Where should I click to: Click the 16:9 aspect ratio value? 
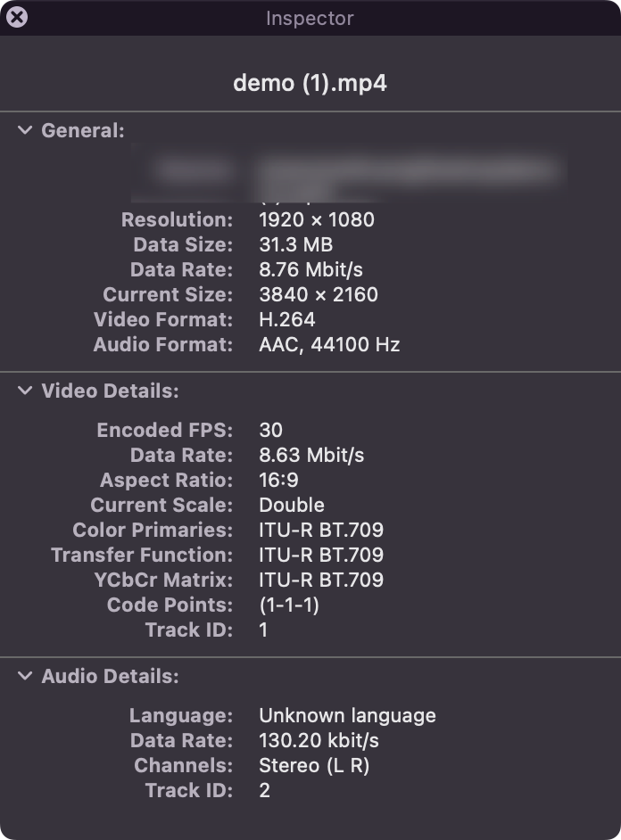[x=278, y=480]
